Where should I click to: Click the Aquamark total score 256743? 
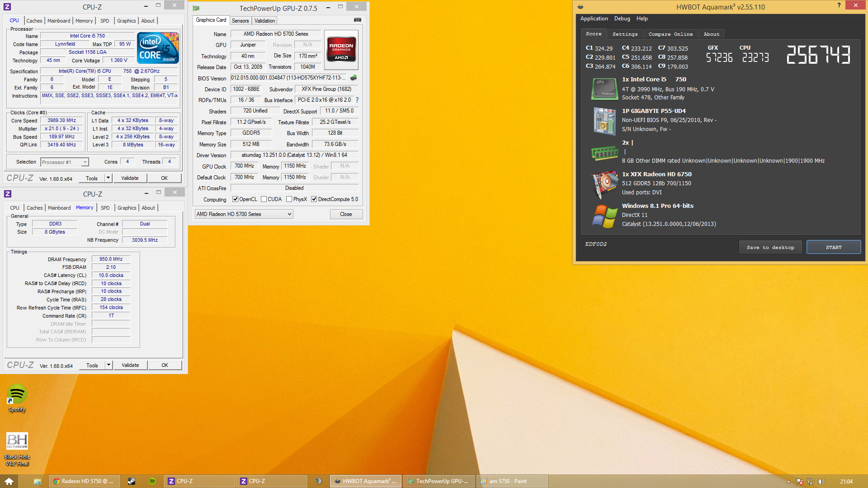[x=818, y=55]
